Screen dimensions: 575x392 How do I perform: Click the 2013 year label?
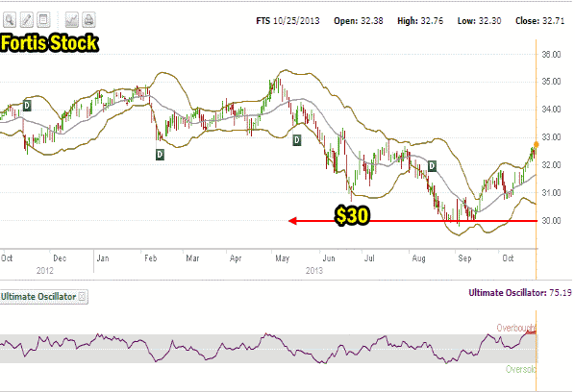(x=314, y=271)
